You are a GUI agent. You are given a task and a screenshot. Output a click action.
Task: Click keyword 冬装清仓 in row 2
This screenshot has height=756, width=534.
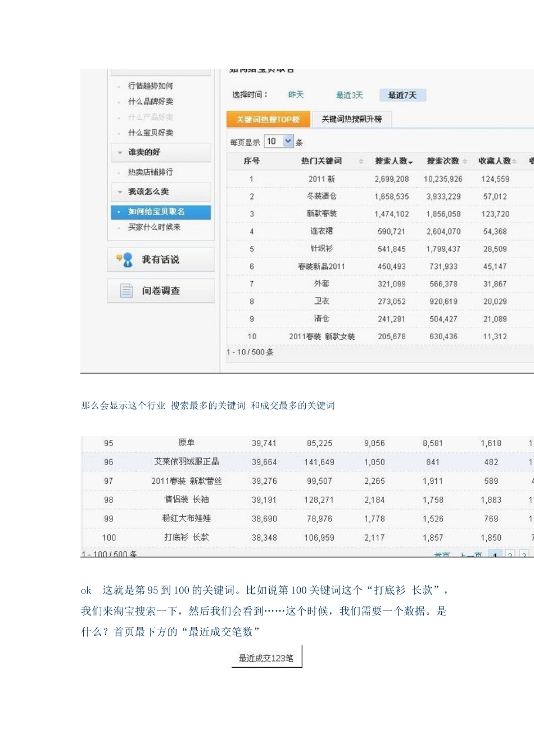click(x=322, y=196)
